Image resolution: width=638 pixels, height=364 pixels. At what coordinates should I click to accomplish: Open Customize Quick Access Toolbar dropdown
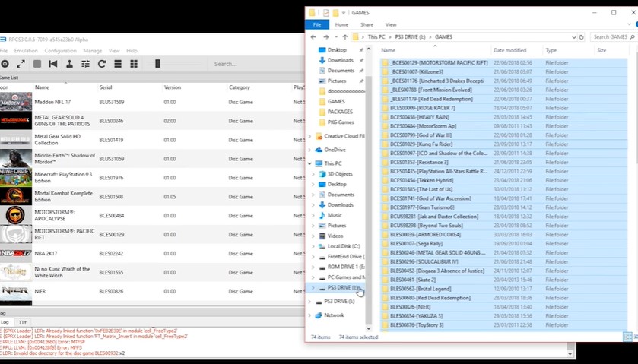click(x=344, y=13)
